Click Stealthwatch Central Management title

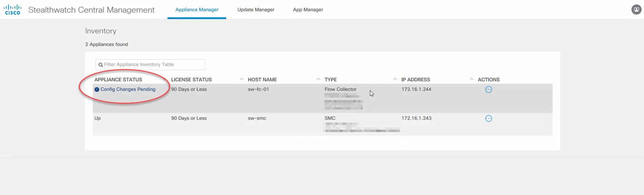[x=91, y=10]
